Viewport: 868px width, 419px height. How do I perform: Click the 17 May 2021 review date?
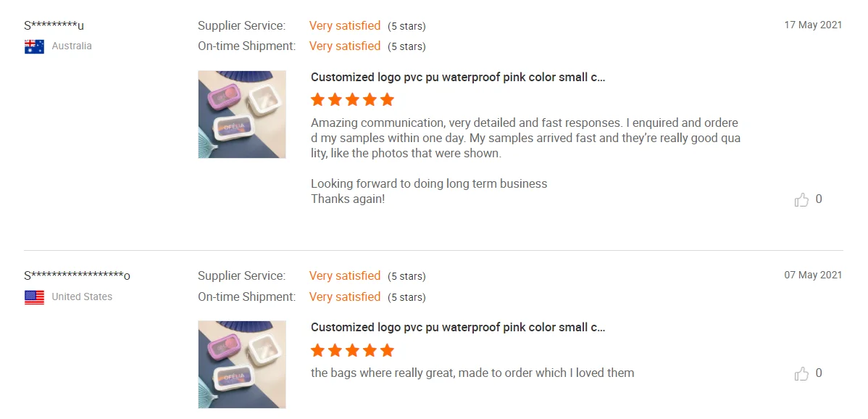tap(813, 25)
